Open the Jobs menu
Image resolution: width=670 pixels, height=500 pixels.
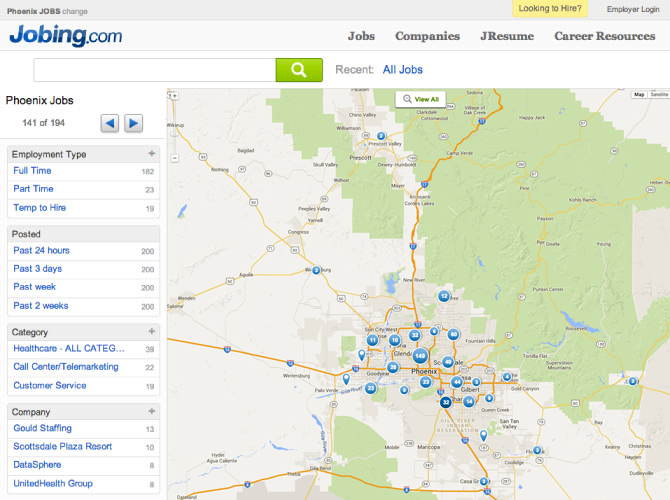click(361, 36)
